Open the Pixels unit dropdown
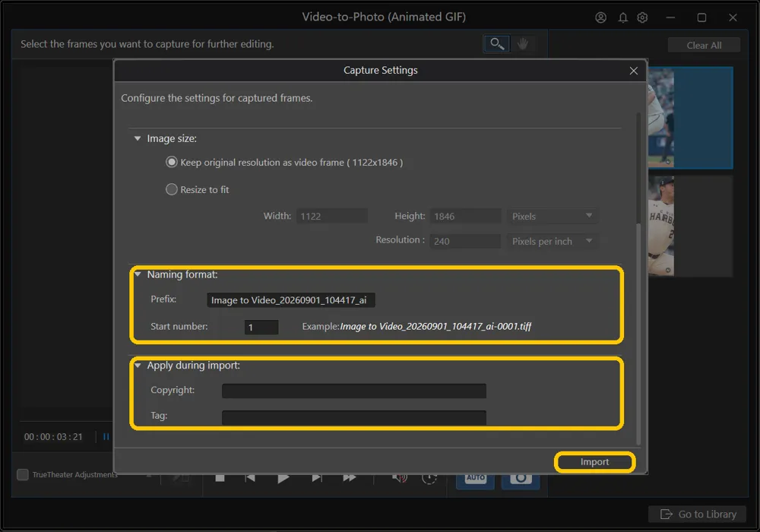This screenshot has height=532, width=760. pos(552,216)
